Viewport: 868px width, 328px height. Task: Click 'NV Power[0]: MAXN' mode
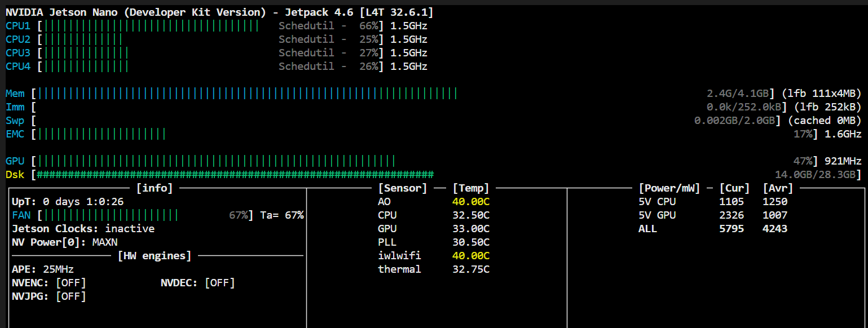coord(65,242)
